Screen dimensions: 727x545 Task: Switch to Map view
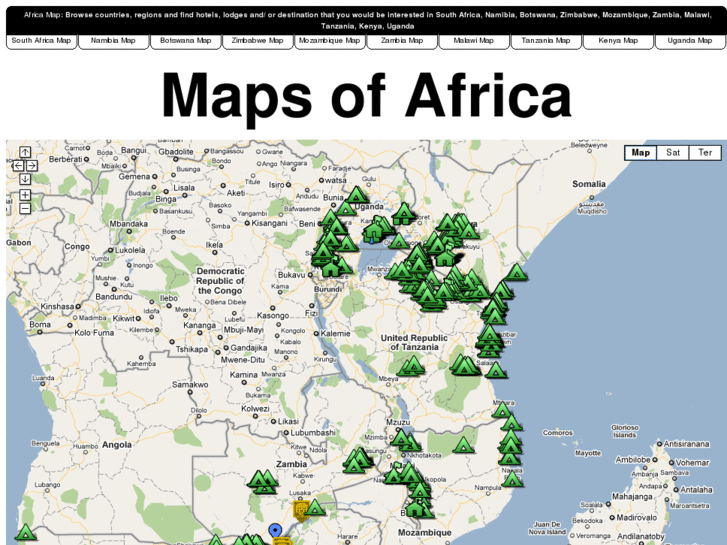pyautogui.click(x=640, y=153)
